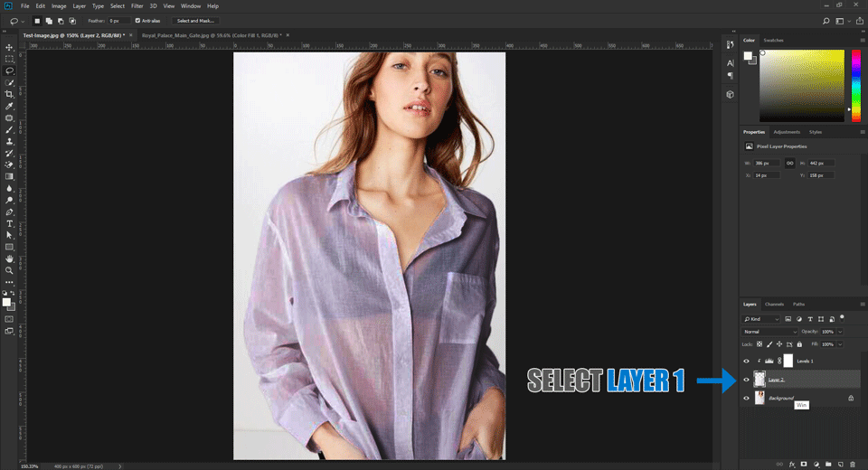
Task: Select the Crop tool
Action: (x=9, y=94)
